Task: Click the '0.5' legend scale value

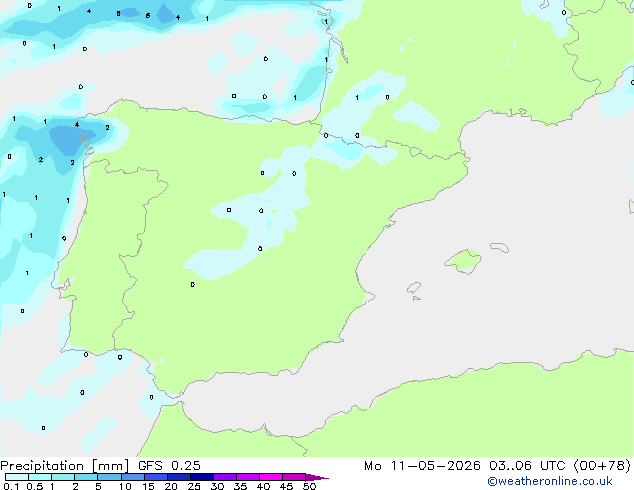Action: pyautogui.click(x=34, y=486)
